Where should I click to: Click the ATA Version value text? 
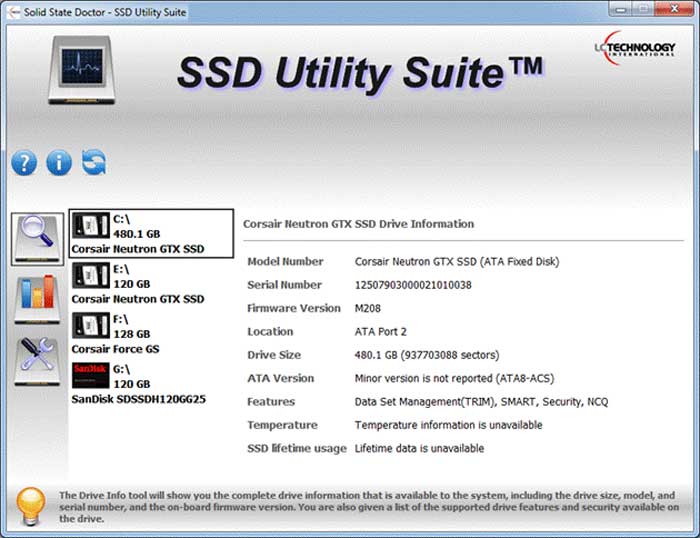pos(454,379)
